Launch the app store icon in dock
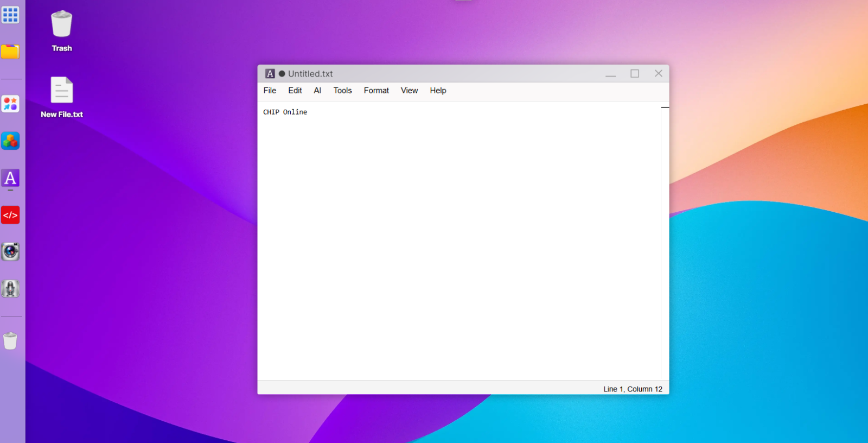868x443 pixels. [10, 104]
